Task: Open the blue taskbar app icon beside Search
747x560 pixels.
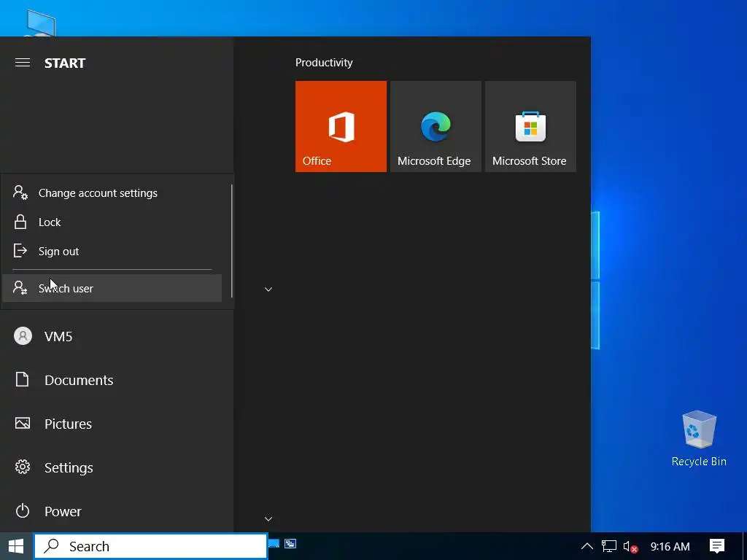Action: [x=274, y=543]
